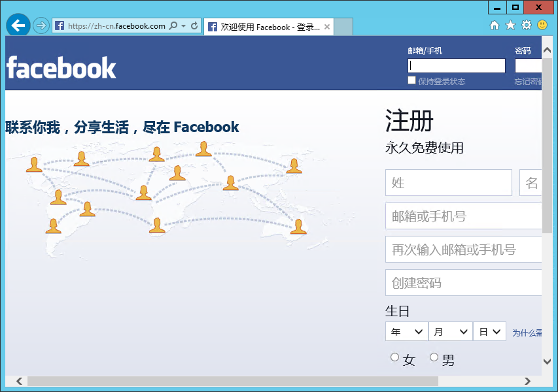Click the vertical scrollbar up arrow
Image resolution: width=558 pixels, height=392 pixels.
[548, 50]
